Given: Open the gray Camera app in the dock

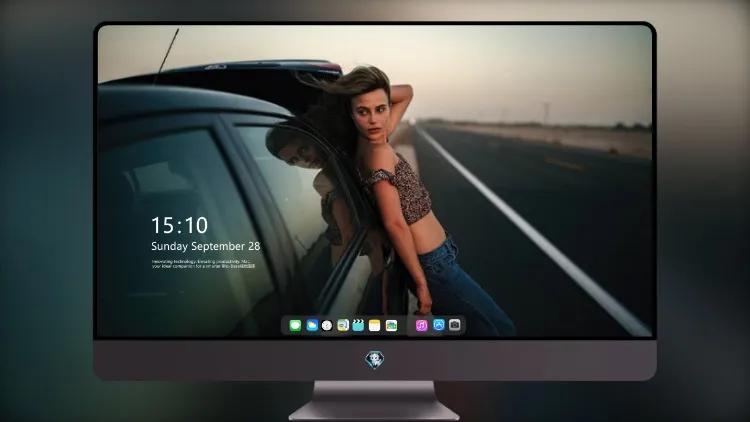Looking at the screenshot, I should coord(455,325).
